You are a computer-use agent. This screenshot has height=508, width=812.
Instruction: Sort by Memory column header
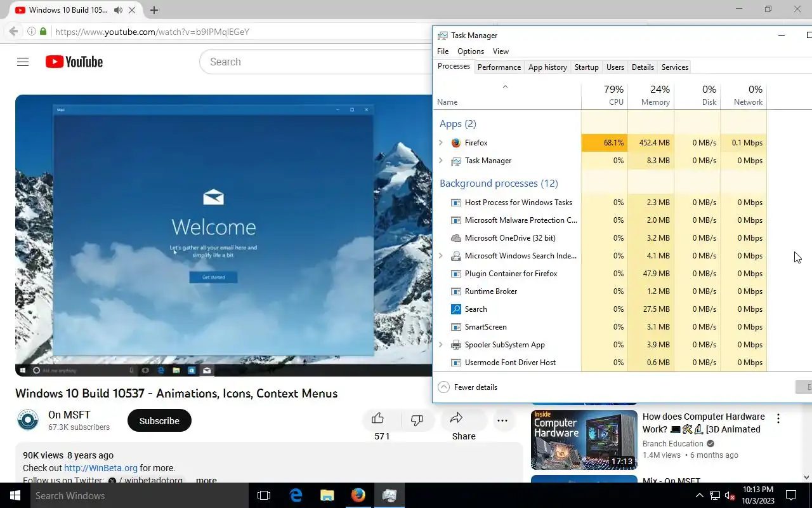[651, 95]
